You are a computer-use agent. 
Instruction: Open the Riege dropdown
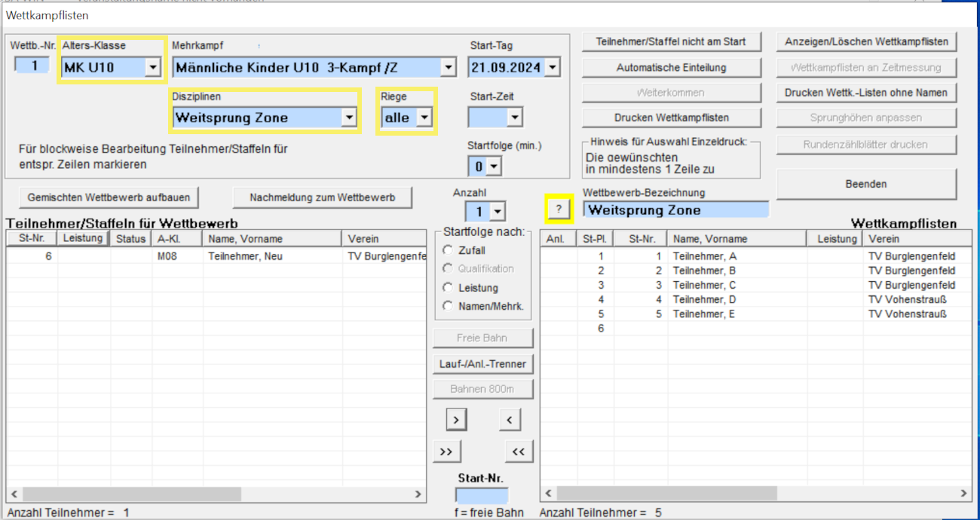tap(424, 118)
